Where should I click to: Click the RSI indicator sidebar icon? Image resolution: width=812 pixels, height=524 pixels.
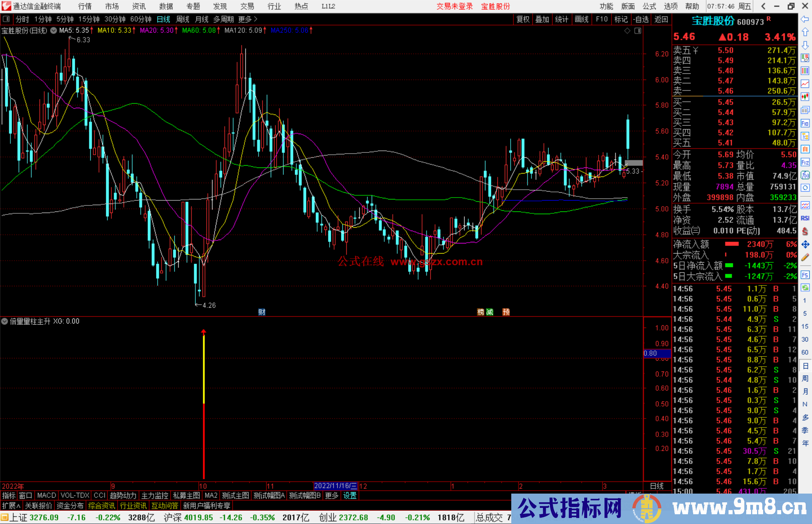click(x=805, y=218)
